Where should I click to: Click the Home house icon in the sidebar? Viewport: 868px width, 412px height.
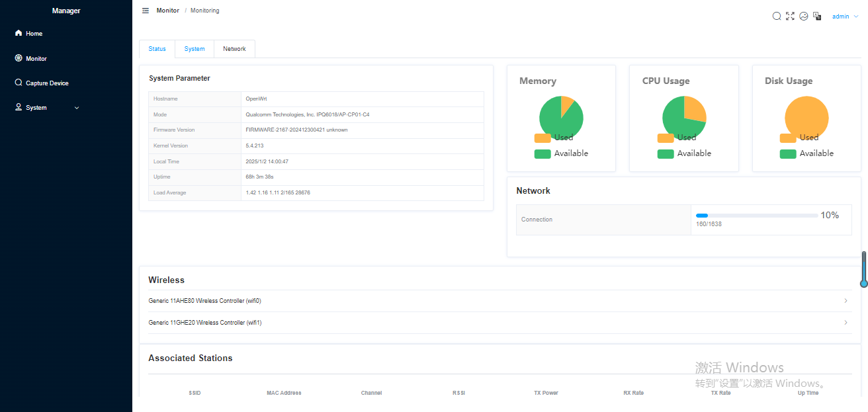[x=19, y=33]
